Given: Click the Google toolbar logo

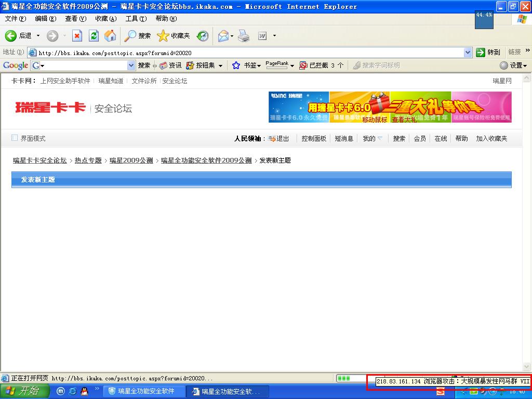Looking at the screenshot, I should click(x=15, y=65).
